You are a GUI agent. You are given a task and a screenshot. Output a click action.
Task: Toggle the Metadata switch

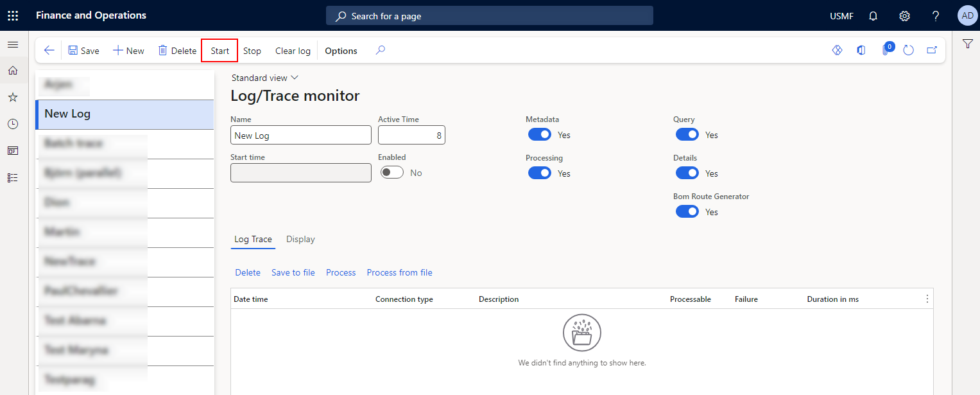pos(540,135)
